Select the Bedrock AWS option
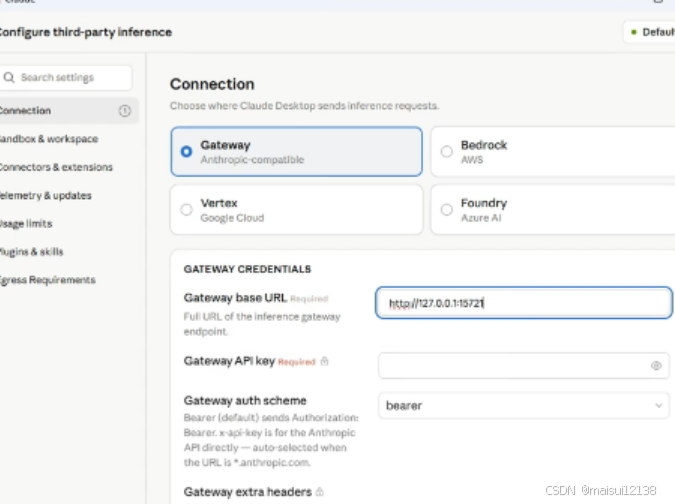Screen dimensions: 675x504 click(553, 152)
